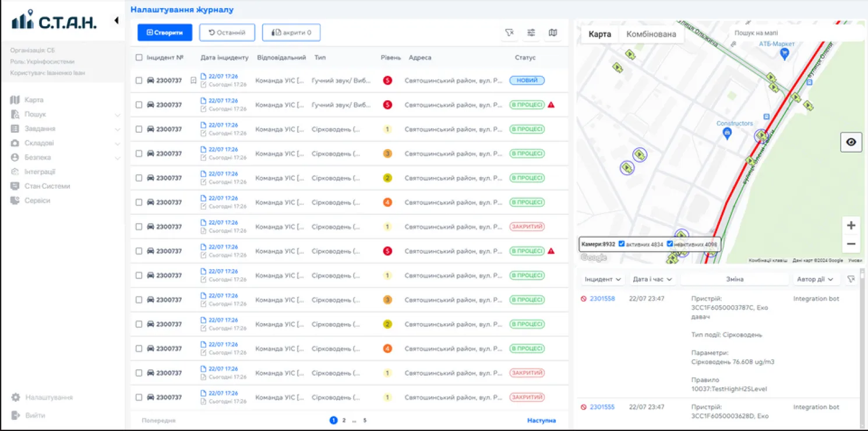Check the select-all checkbox in the table header

139,58
